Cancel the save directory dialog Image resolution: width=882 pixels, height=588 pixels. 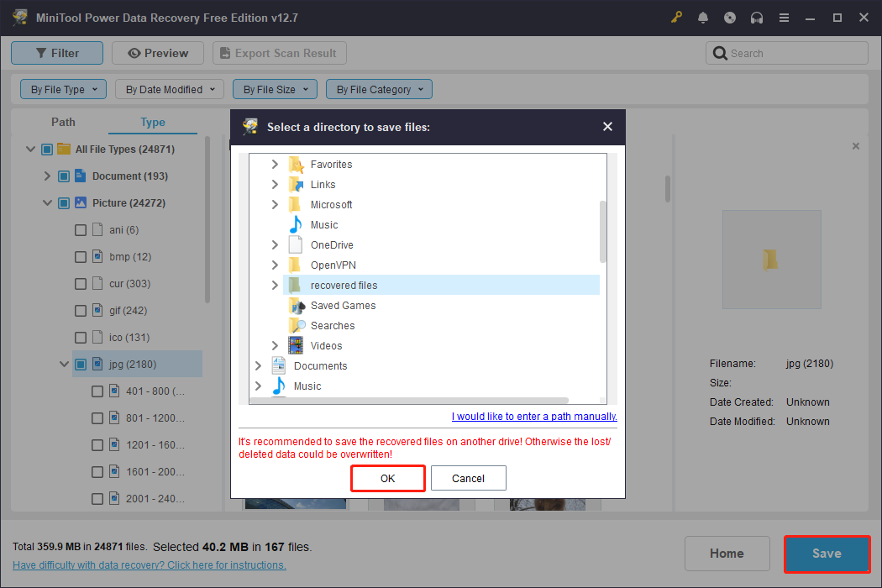point(468,478)
